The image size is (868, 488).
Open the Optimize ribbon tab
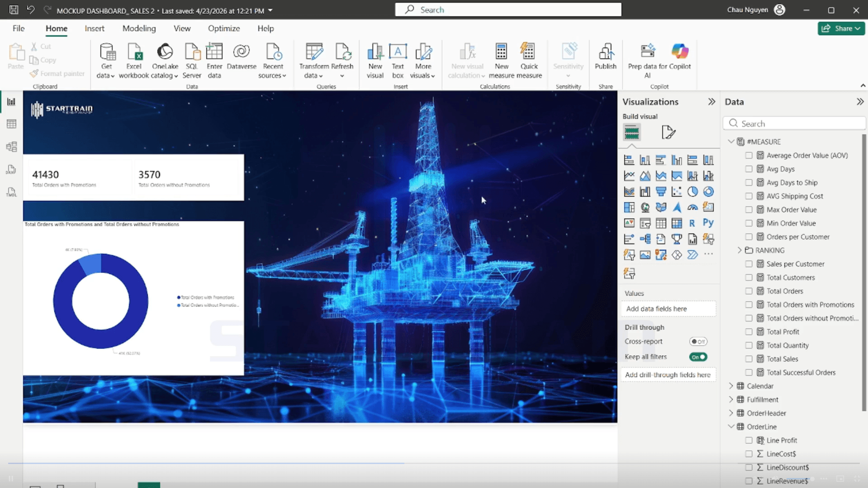click(224, 28)
